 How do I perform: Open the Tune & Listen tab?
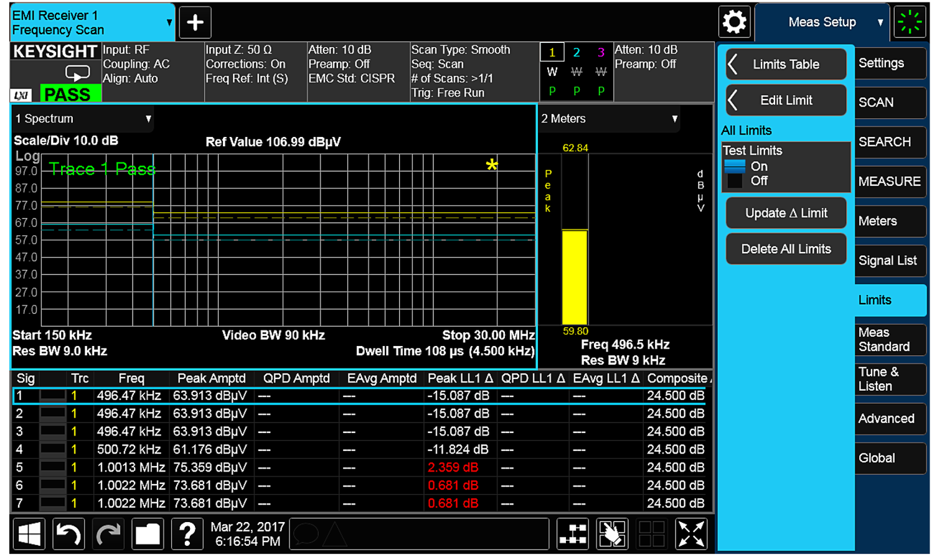tap(890, 379)
